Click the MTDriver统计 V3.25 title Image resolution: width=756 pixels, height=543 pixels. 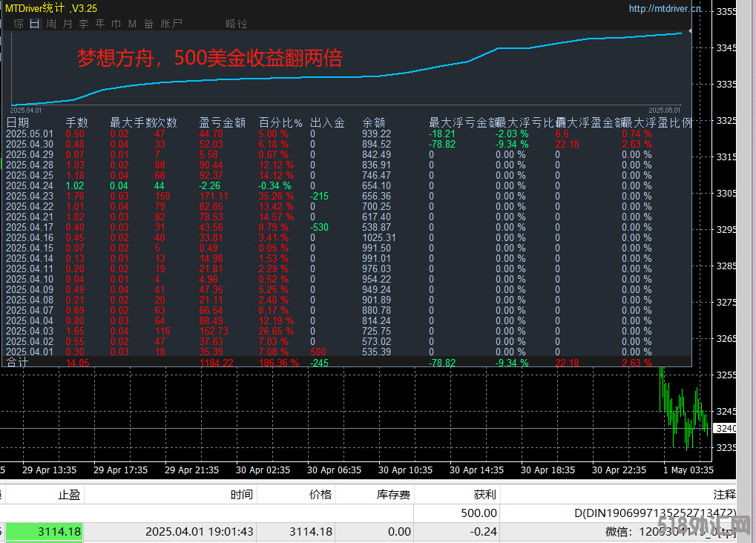tap(51, 8)
